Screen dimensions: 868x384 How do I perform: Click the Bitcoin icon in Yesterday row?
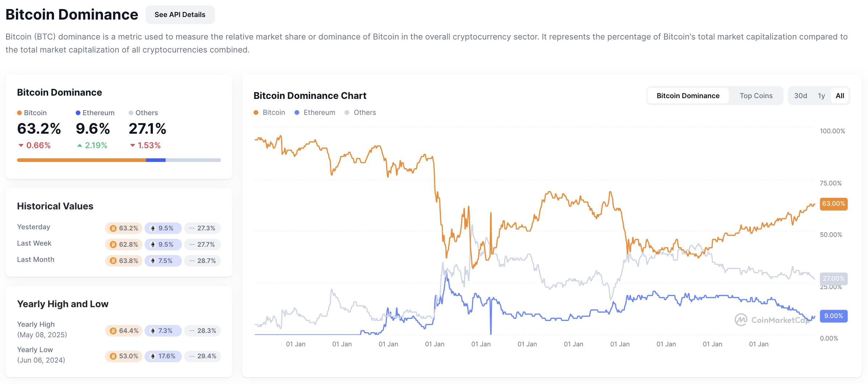coord(113,228)
